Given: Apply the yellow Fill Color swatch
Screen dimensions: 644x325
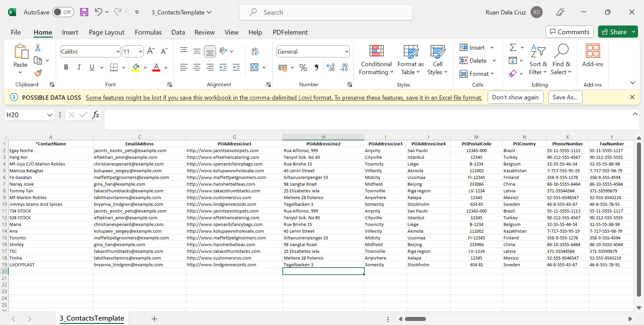Looking at the screenshot, I should point(136,67).
